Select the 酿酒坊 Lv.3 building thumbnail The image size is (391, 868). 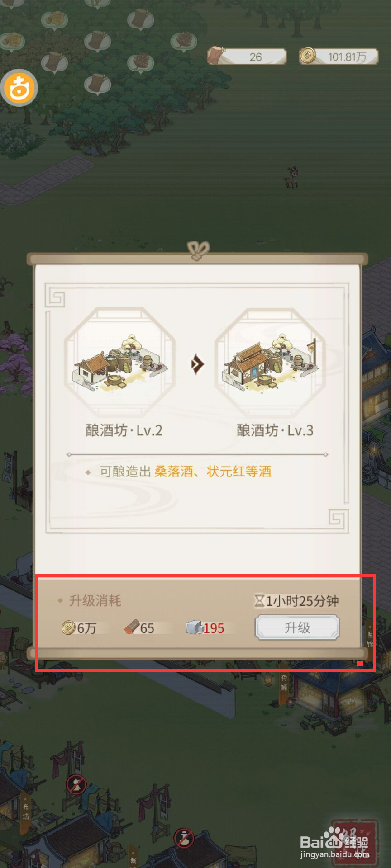point(271,363)
